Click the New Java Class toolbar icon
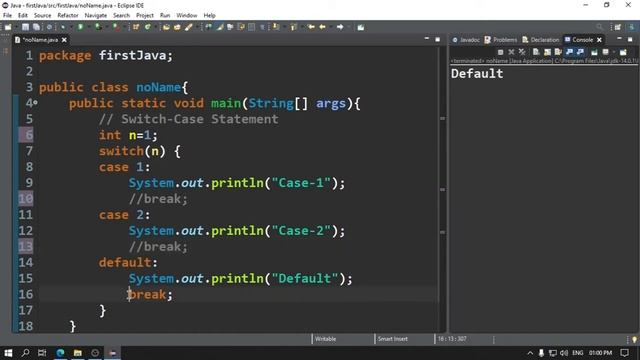640x360 pixels. (x=147, y=27)
